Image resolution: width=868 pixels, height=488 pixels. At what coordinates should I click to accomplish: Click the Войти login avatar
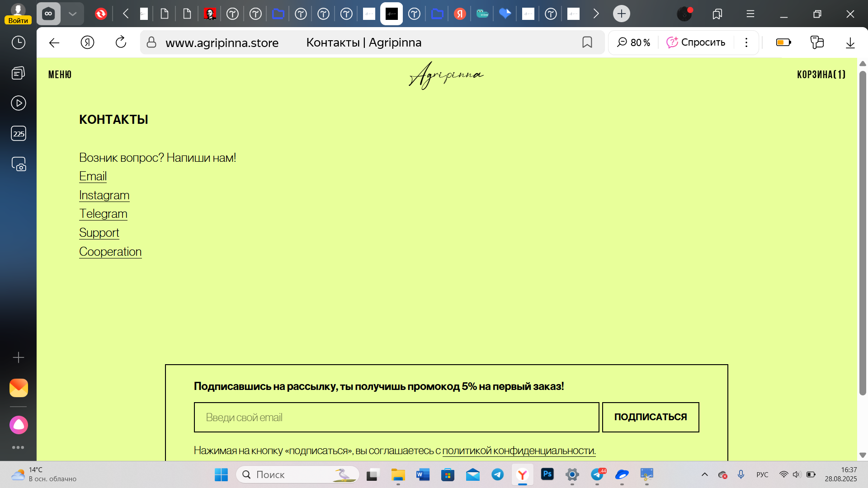point(18,14)
